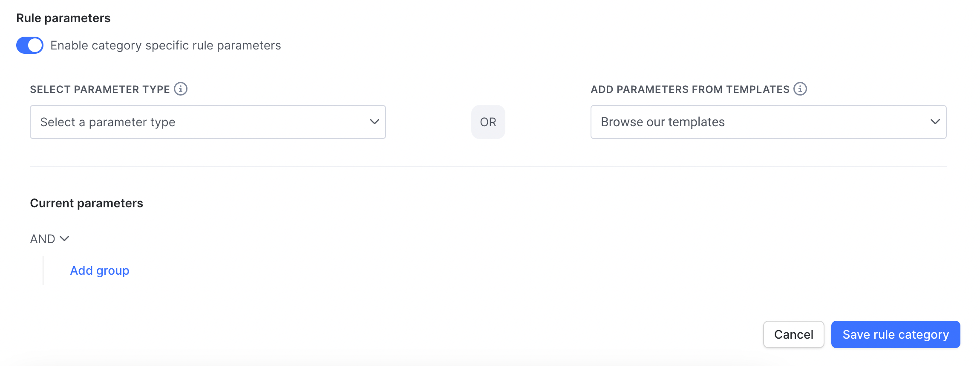Click 'Add group' under current parameters
This screenshot has width=980, height=366.
tap(100, 270)
